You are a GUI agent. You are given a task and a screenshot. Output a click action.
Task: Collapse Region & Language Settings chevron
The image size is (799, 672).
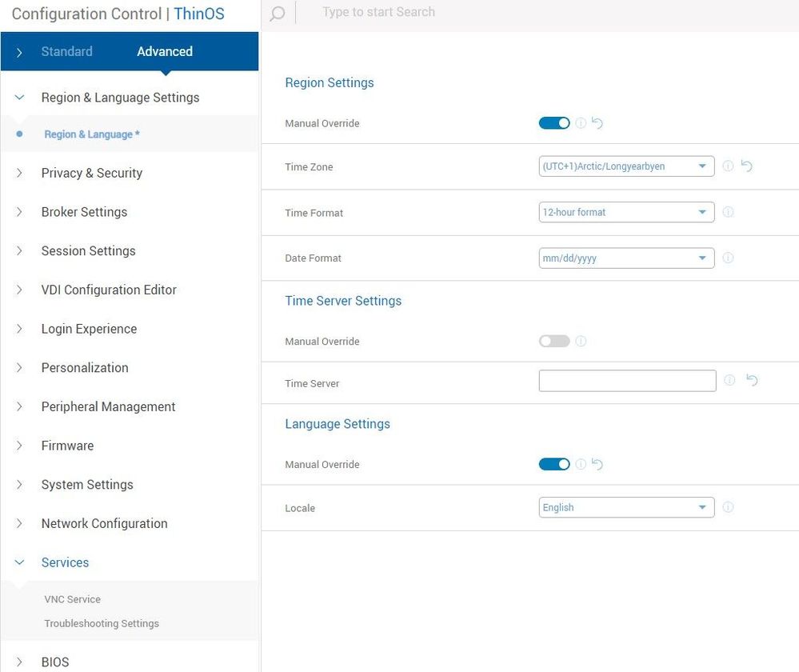click(19, 98)
